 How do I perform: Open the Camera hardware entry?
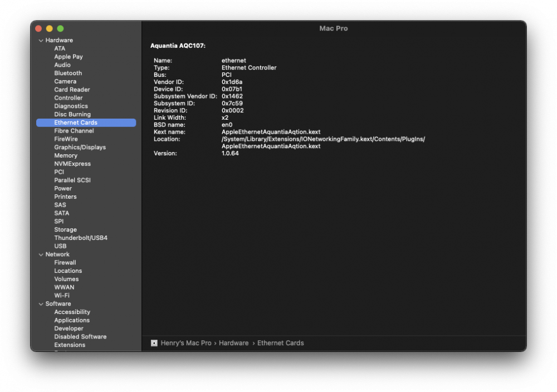point(65,81)
